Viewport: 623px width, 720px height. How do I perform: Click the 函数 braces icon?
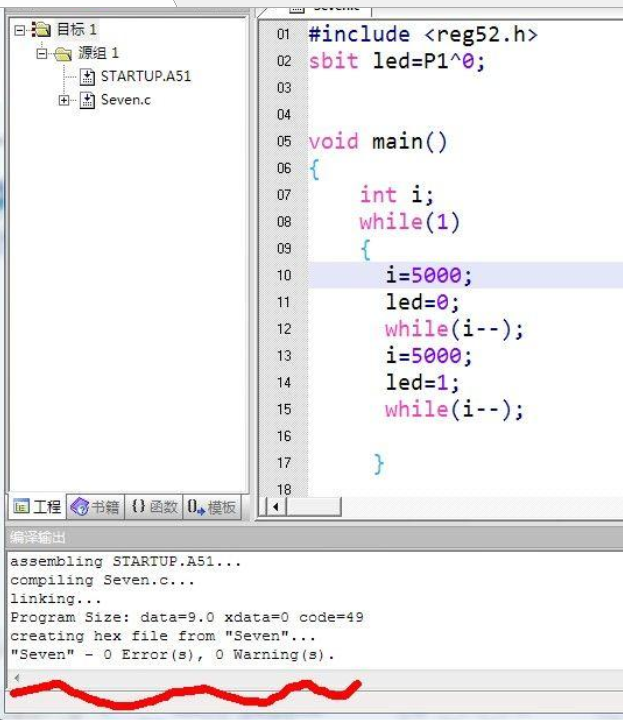tap(138, 507)
